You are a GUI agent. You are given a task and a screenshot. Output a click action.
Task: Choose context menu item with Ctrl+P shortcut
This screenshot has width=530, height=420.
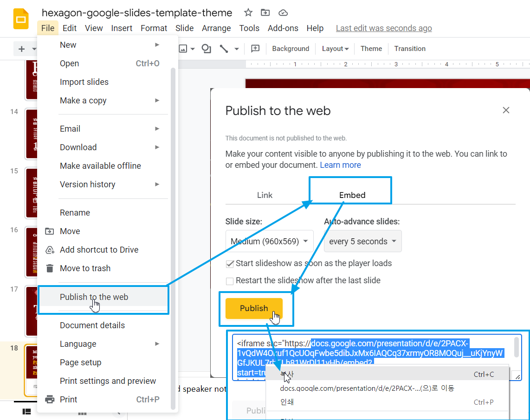tap(388, 402)
